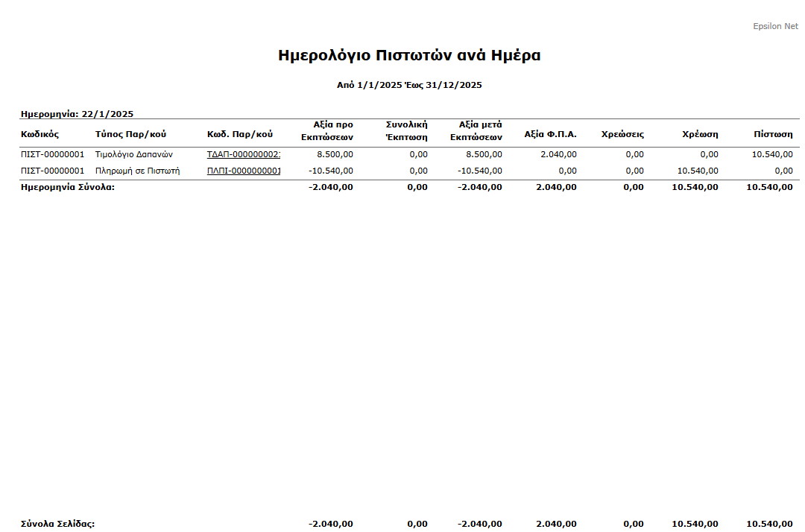Select the Κωδ. Παρ/κού column header
This screenshot has height=532, width=805.
click(240, 134)
